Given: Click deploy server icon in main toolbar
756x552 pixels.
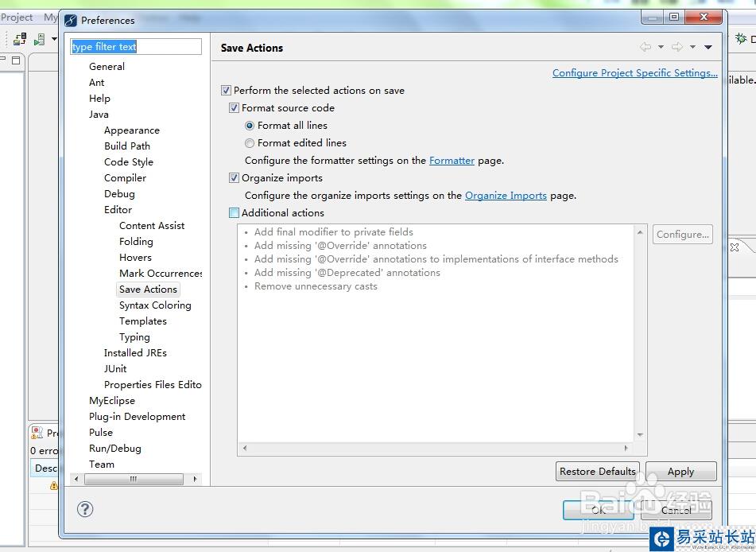Looking at the screenshot, I should pyautogui.click(x=20, y=39).
